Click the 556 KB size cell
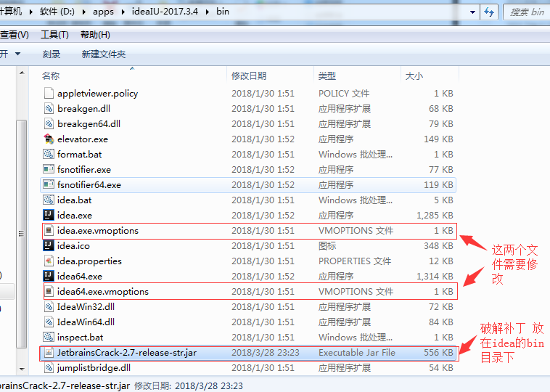 438,353
